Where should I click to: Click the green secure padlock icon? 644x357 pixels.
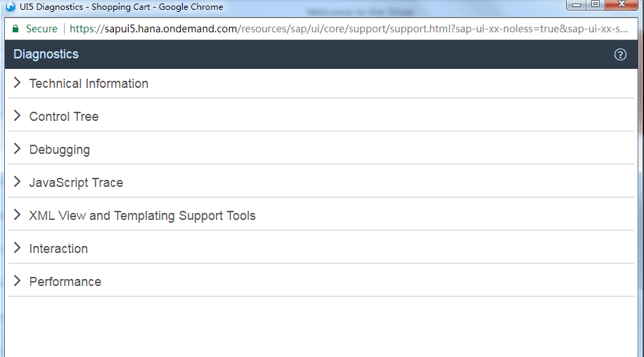pos(15,29)
